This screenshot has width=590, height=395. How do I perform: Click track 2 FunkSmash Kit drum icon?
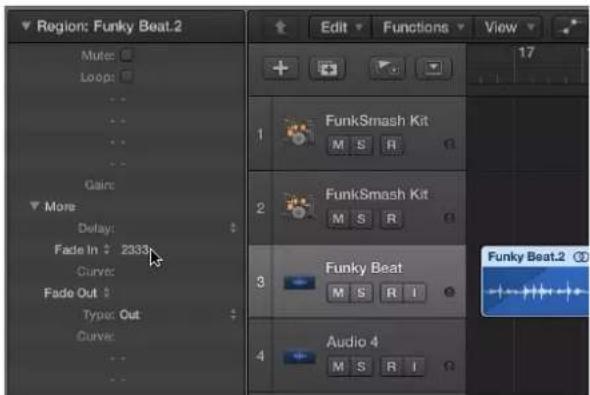coord(299,206)
